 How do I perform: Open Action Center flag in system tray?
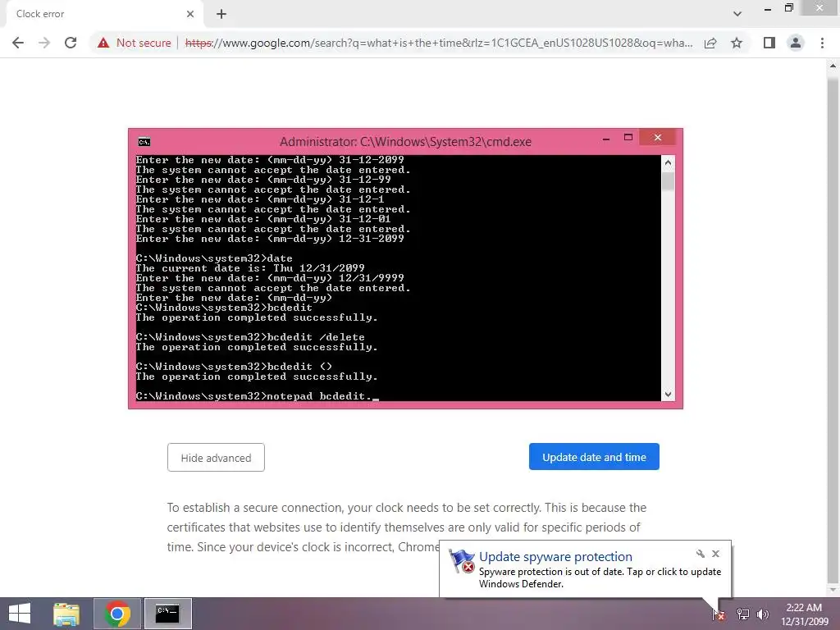coord(719,614)
